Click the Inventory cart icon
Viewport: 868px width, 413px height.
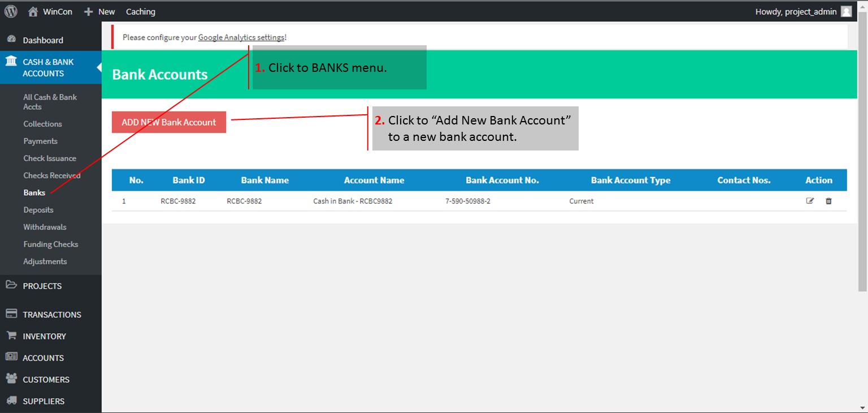11,335
